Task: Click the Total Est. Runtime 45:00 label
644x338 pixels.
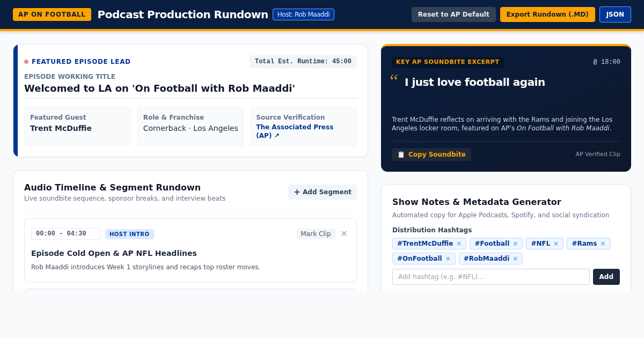Action: pyautogui.click(x=303, y=62)
